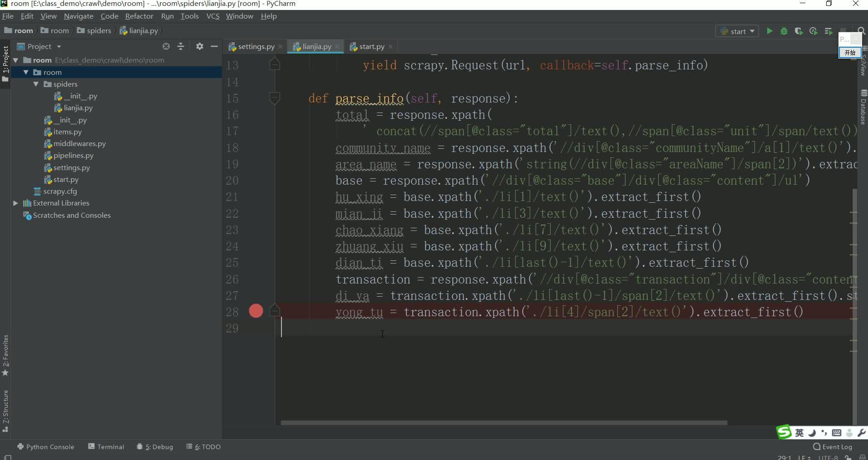Click Sogou soft keyboard icon
This screenshot has height=460, width=868.
[x=837, y=433]
